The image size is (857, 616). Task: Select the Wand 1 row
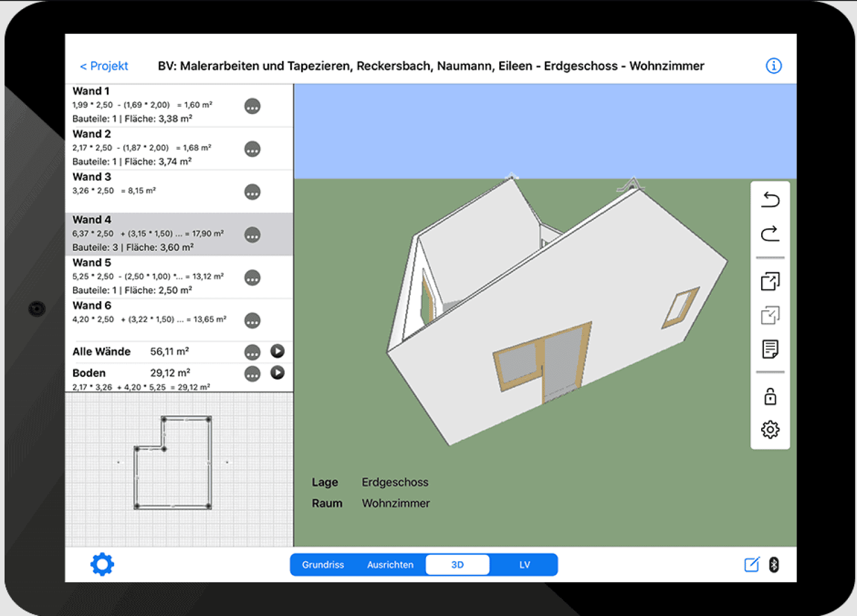(179, 106)
